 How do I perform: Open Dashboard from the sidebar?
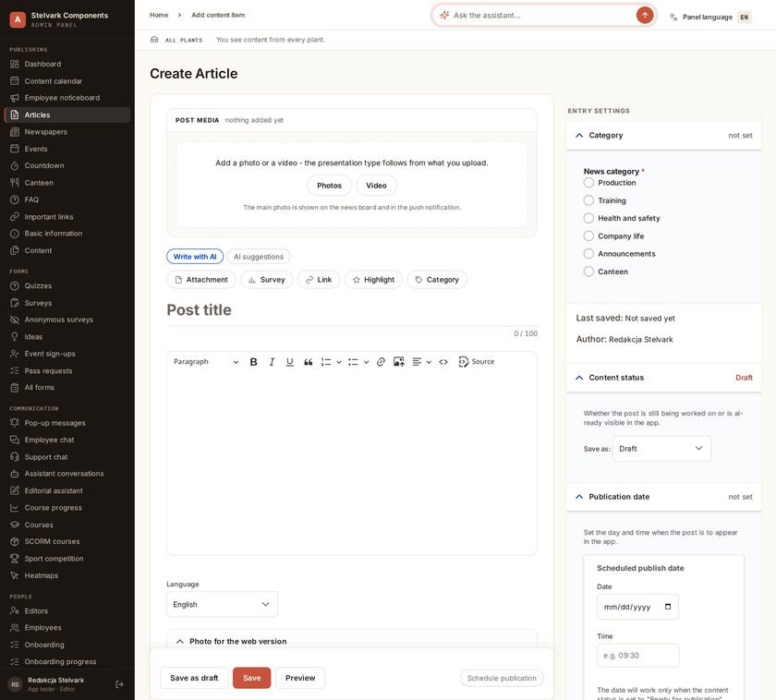(x=67, y=64)
